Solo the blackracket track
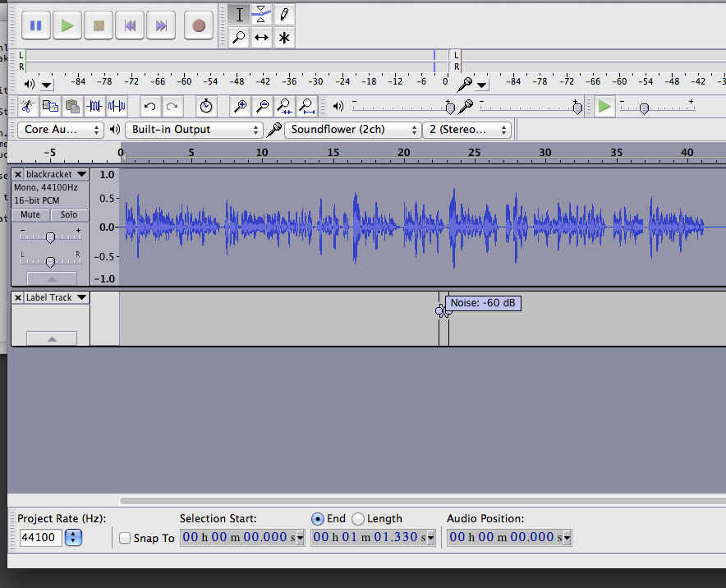Image resolution: width=726 pixels, height=588 pixels. (69, 214)
